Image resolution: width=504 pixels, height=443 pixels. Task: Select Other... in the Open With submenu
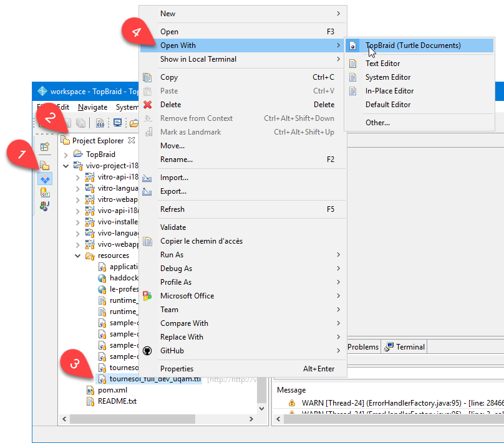click(x=419, y=123)
